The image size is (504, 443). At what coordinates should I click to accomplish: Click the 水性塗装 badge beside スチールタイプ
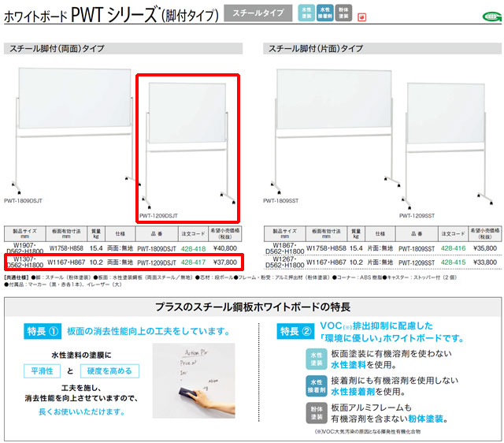(x=306, y=13)
